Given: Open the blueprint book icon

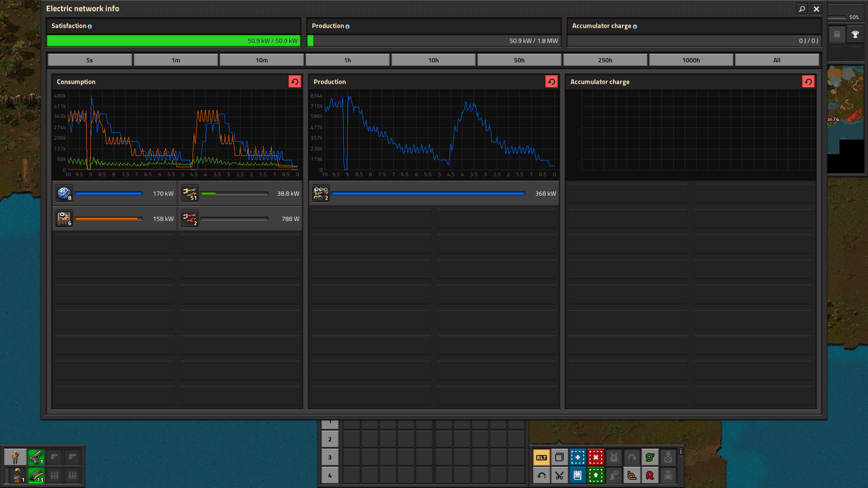Looking at the screenshot, I should (577, 475).
